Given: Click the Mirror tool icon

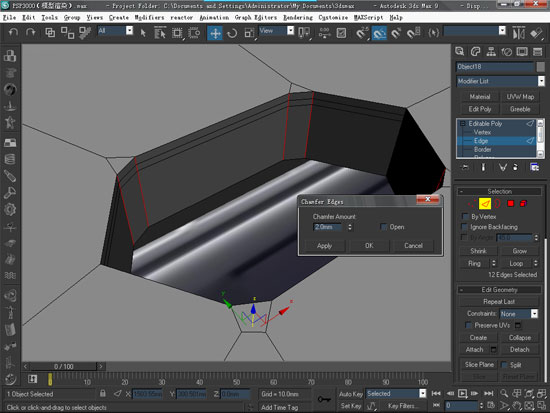Looking at the screenshot, I should pyautogui.click(x=518, y=33).
